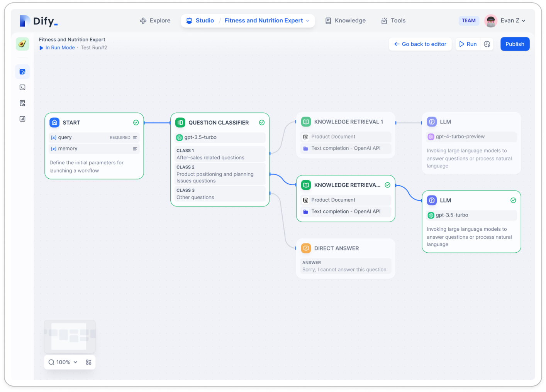Click the workflow minimap thumbnail
546x392 pixels.
click(x=70, y=336)
